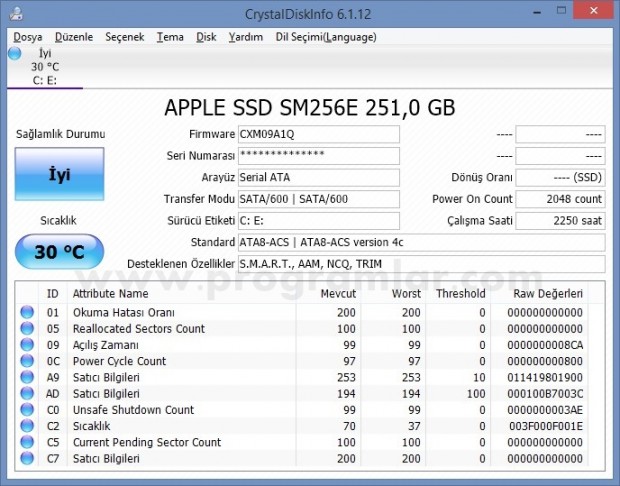Screen dimensions: 620x486
Task: Click status orb for attribute C7 row
Action: pos(27,458)
